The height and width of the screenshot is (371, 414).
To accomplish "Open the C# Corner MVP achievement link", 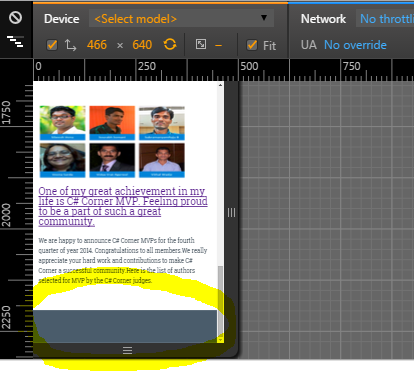I will (x=123, y=206).
